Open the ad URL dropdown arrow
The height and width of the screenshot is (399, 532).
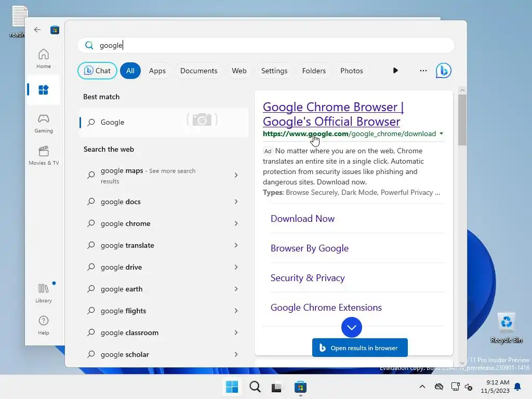(442, 134)
